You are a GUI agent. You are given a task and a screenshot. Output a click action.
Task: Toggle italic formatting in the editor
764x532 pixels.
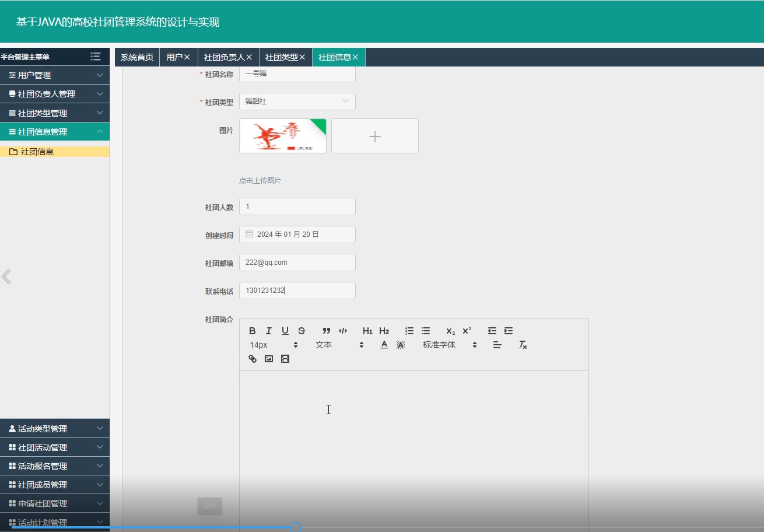(x=269, y=331)
